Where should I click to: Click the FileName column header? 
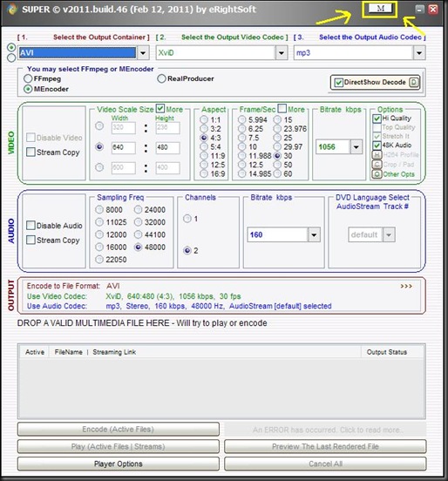point(69,352)
